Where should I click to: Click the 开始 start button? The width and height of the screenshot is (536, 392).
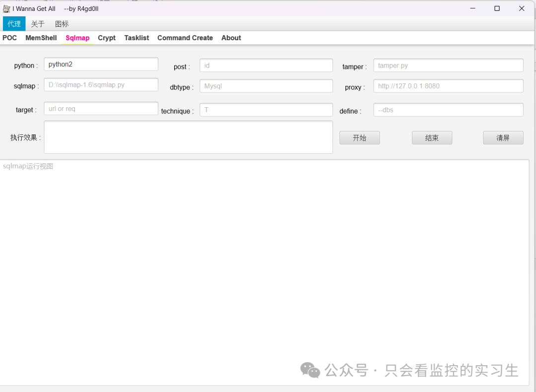click(x=360, y=138)
